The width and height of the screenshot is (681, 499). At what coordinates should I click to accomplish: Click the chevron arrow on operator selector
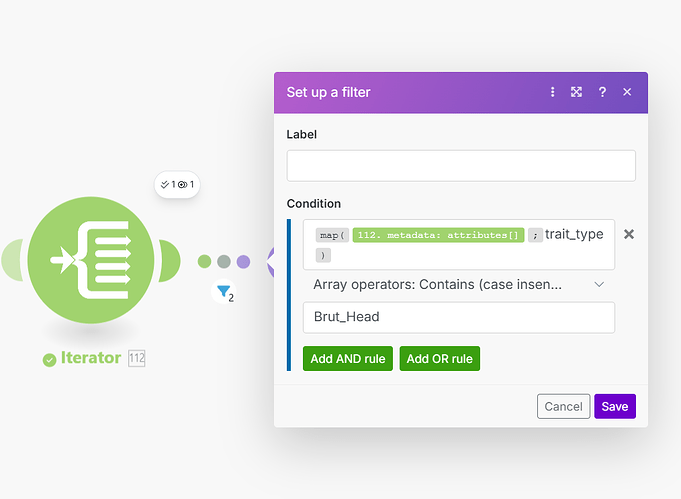click(x=599, y=285)
